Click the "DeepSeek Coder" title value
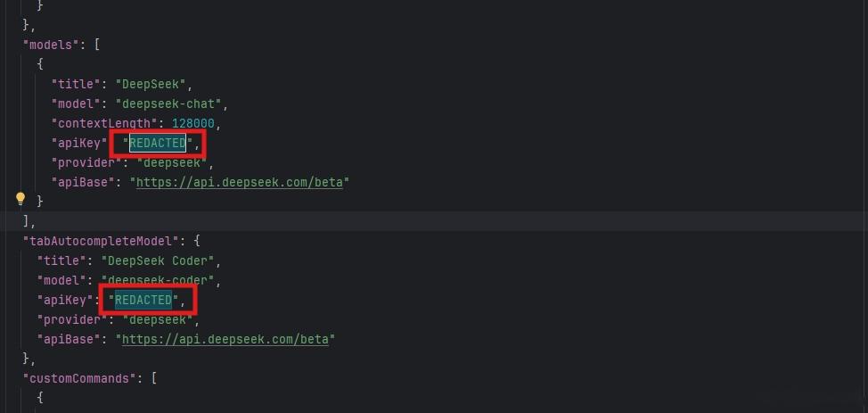Screen dimensions: 868x413 click(x=158, y=260)
